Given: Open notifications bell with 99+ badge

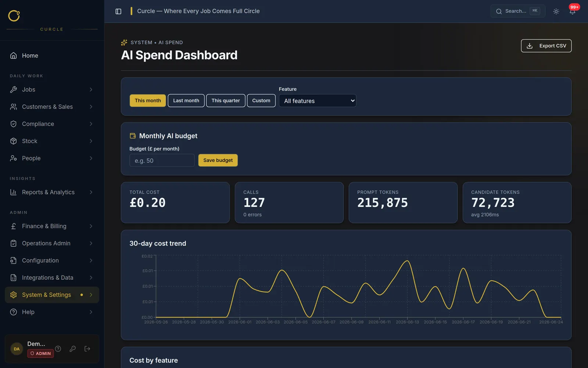Looking at the screenshot, I should pyautogui.click(x=573, y=11).
